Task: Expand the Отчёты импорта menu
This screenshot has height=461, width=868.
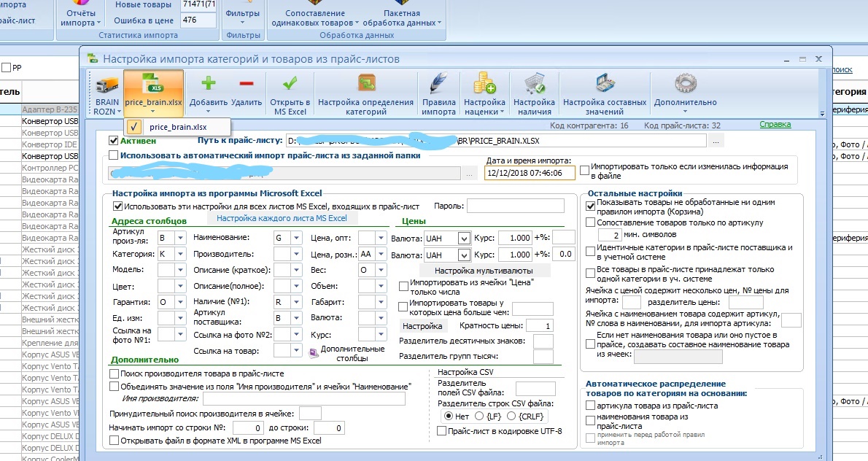Action: (x=81, y=18)
